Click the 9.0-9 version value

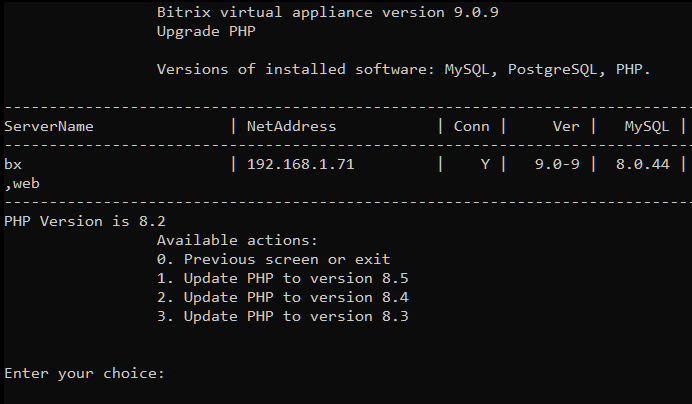coord(557,164)
